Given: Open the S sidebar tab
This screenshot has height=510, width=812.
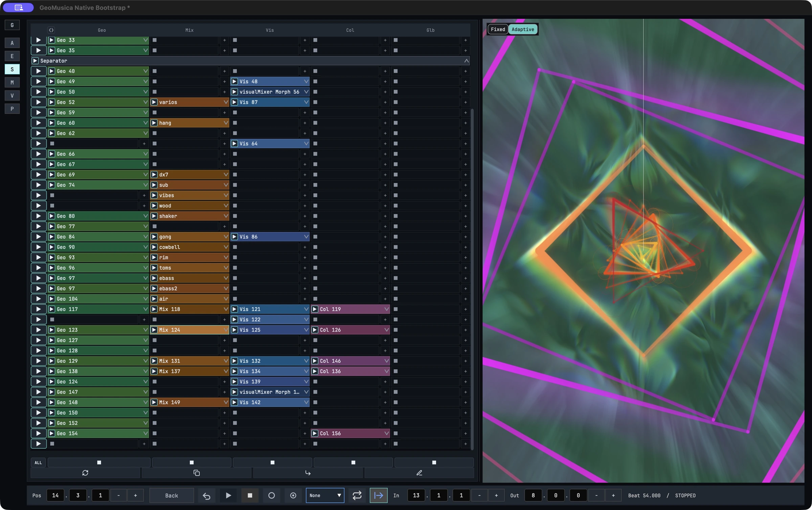Looking at the screenshot, I should coord(12,69).
